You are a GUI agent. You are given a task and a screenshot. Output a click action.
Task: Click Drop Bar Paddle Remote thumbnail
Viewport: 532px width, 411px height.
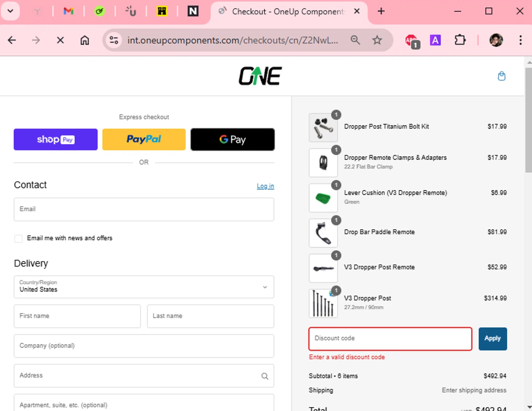tap(323, 233)
